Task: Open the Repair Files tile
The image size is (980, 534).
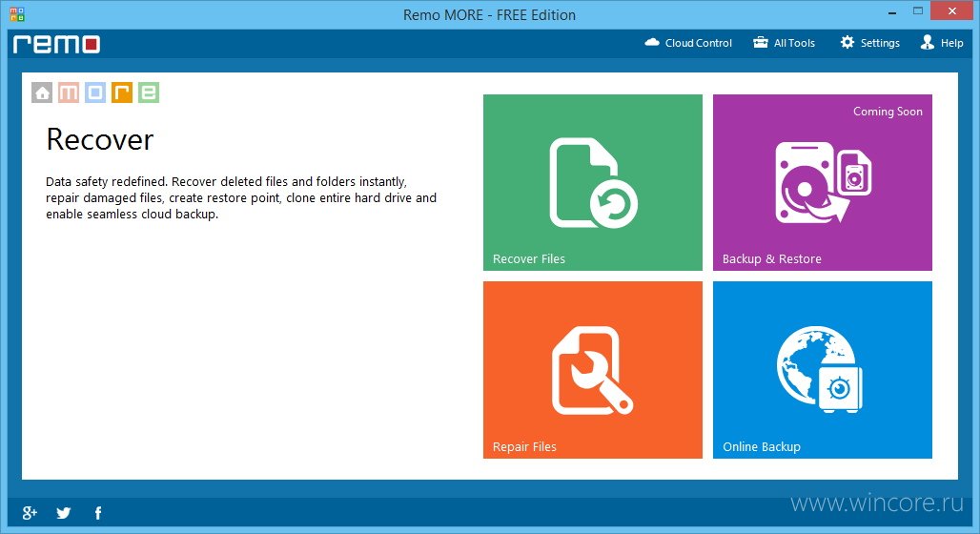Action: [x=593, y=370]
